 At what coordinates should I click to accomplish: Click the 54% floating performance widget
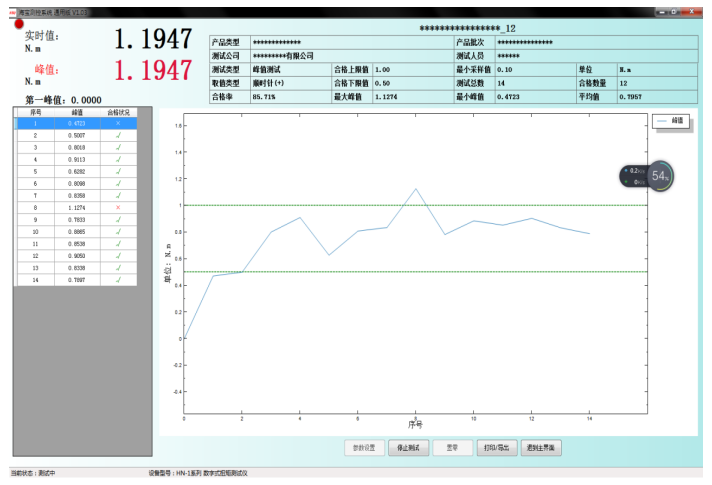click(x=659, y=175)
